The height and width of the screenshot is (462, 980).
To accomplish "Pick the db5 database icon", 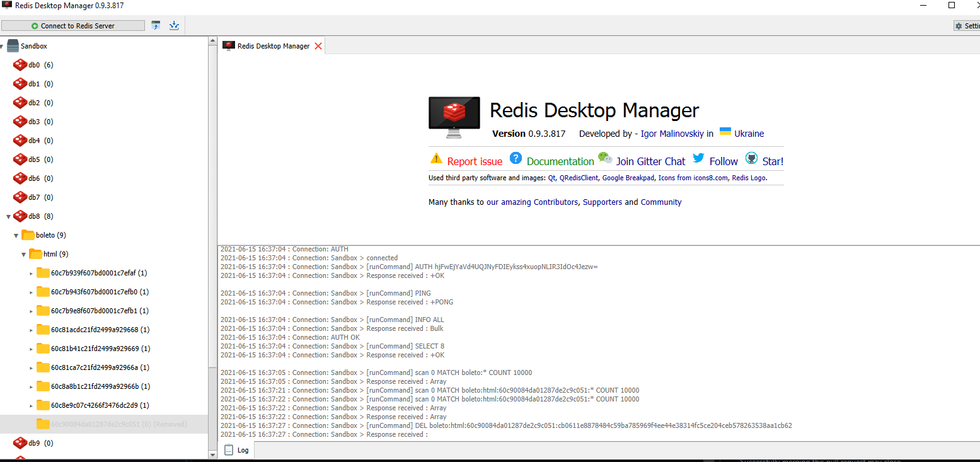I will click(x=20, y=159).
